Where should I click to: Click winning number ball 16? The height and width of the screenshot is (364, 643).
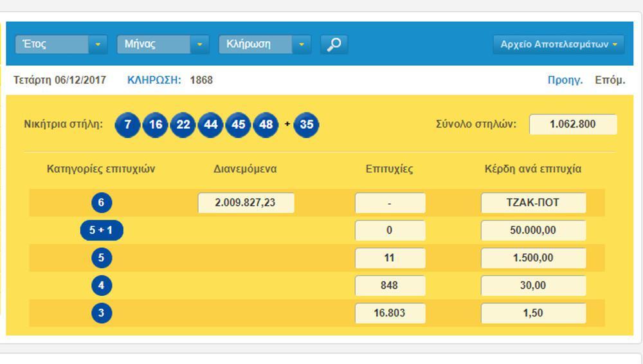click(x=155, y=124)
